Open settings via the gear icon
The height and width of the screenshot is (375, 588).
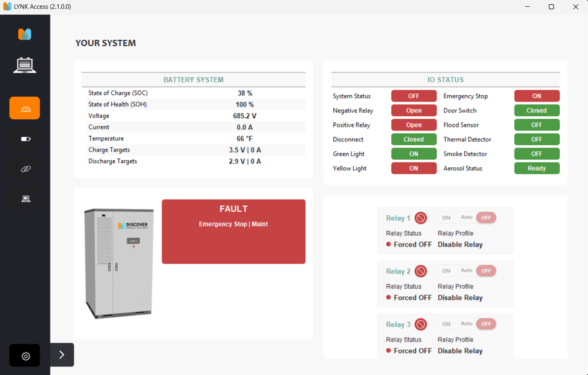[25, 356]
